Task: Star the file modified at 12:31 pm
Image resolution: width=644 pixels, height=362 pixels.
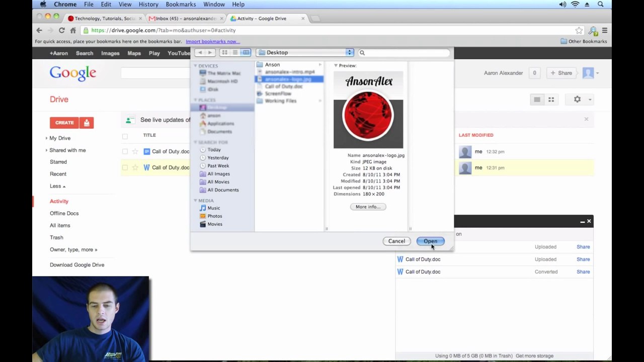Action: tap(135, 168)
